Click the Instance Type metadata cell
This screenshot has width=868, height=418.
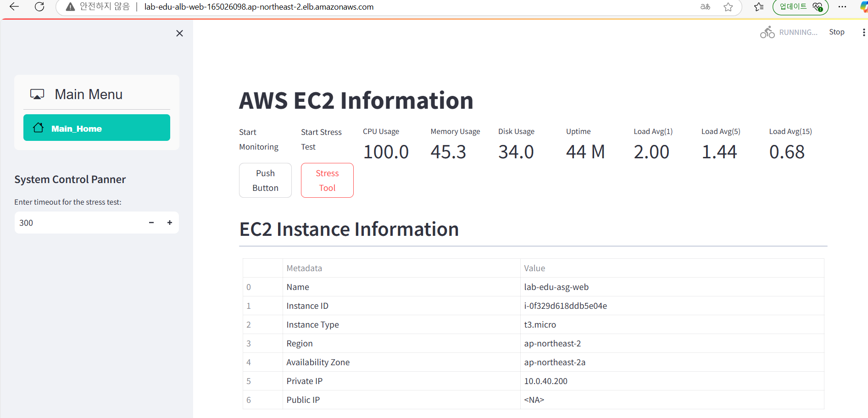401,324
